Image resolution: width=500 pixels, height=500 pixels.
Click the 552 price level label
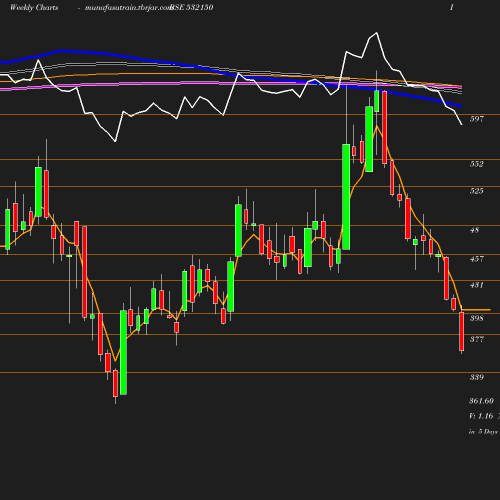[x=476, y=164]
